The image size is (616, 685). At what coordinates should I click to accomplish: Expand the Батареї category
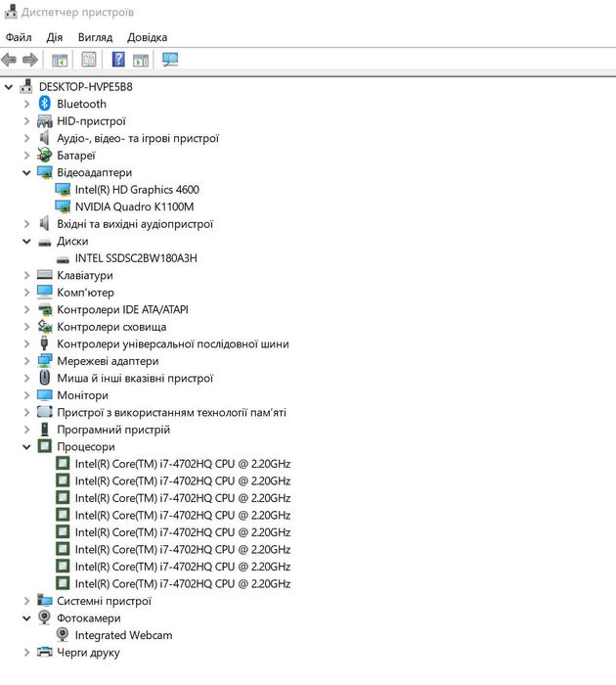point(26,155)
